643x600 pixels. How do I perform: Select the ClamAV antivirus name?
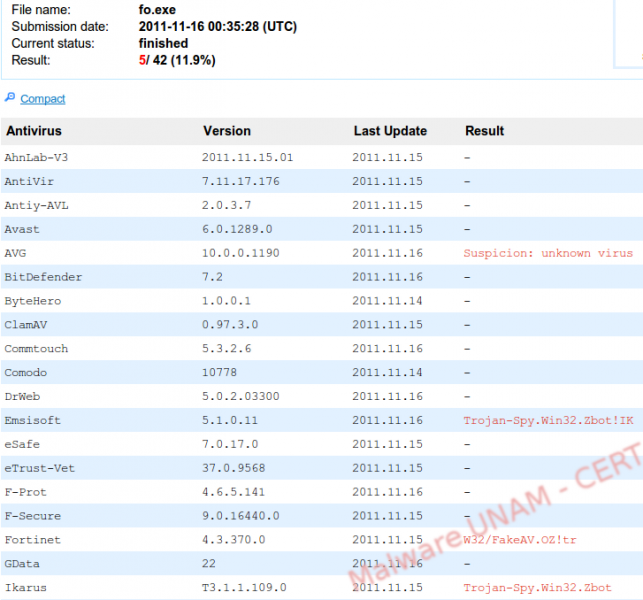point(26,325)
